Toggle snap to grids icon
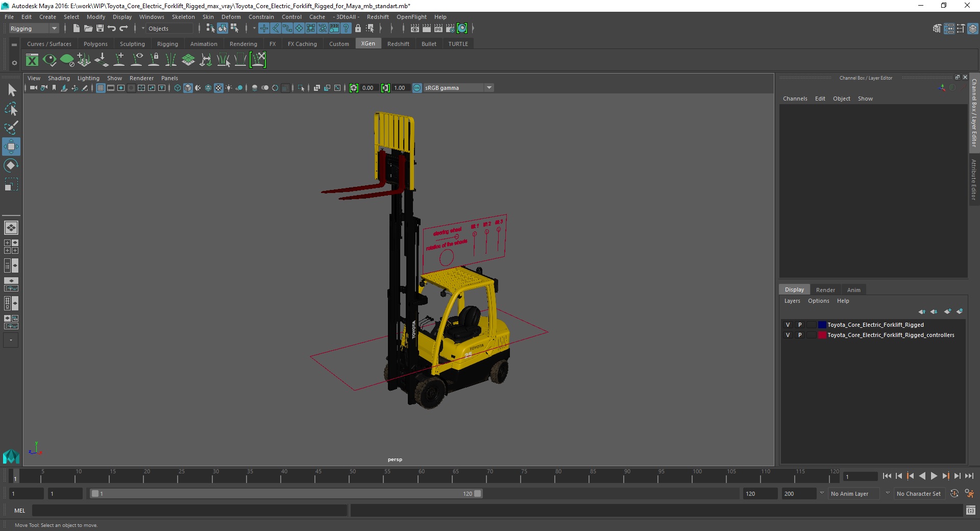Viewport: 980px width, 531px height. tap(263, 29)
